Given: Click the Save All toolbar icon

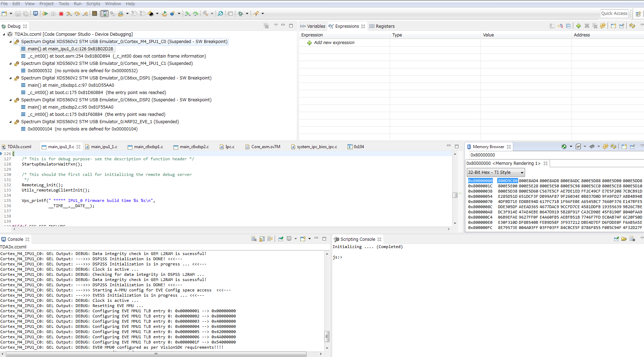Looking at the screenshot, I should (26, 14).
